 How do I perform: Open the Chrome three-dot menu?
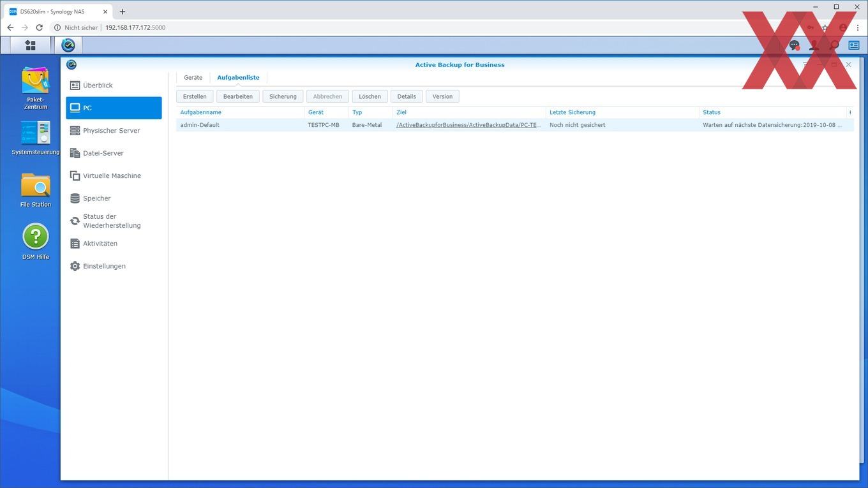(x=858, y=27)
